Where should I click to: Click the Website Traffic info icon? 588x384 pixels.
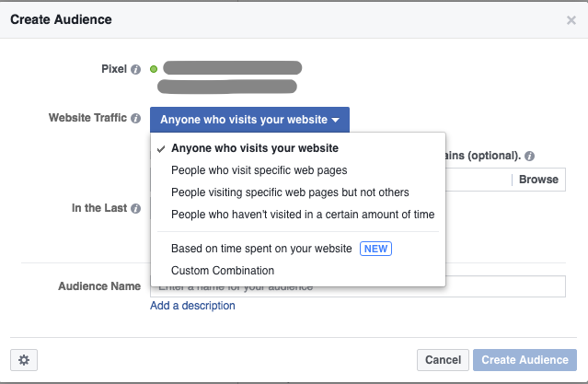click(x=136, y=118)
